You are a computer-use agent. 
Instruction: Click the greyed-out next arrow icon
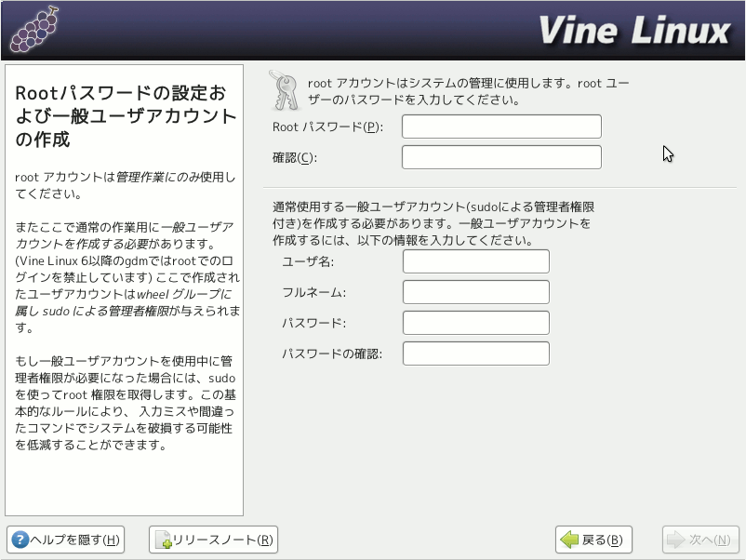[x=675, y=540]
